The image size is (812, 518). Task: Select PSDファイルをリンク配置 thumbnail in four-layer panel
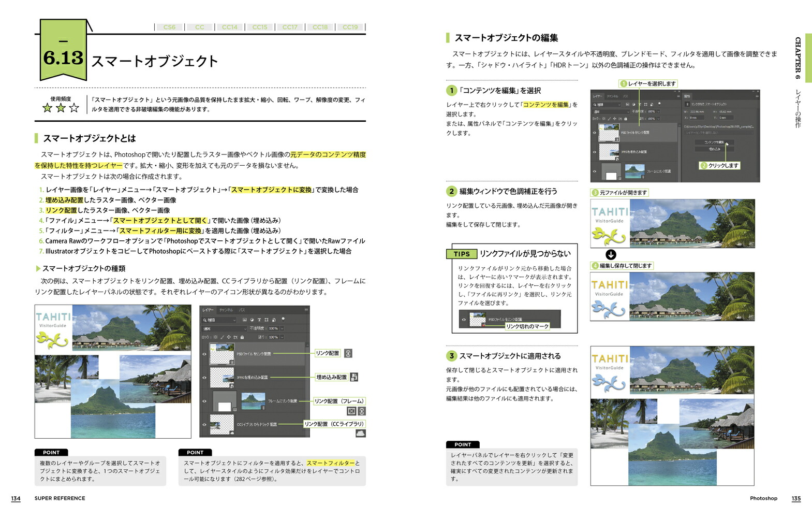tap(222, 353)
